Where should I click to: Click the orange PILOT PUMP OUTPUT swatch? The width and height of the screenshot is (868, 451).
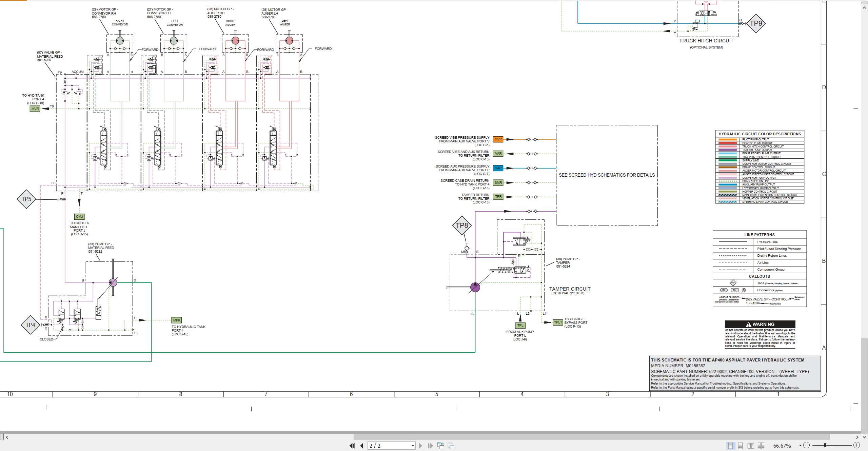click(728, 139)
